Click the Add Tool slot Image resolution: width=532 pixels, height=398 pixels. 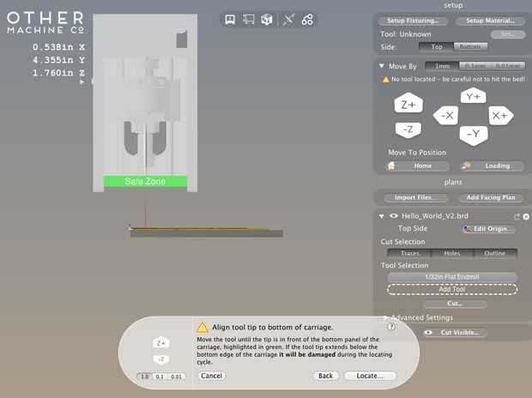[452, 289]
